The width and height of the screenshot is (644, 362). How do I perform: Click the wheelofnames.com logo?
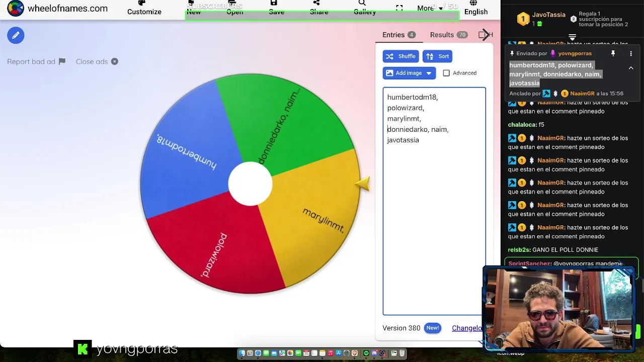[57, 9]
